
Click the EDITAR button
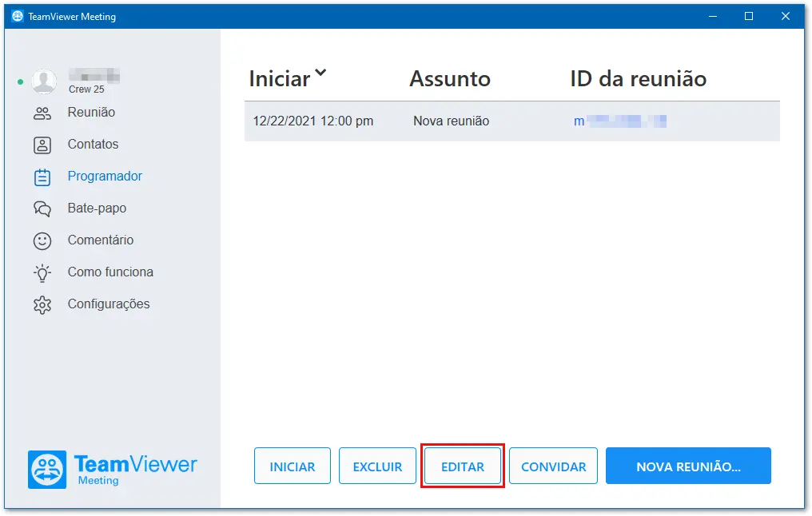(463, 466)
